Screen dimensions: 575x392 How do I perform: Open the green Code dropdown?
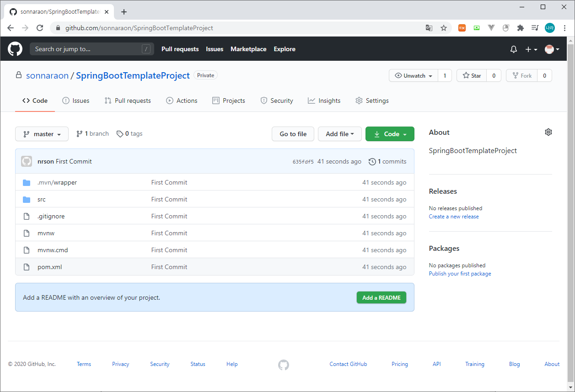pos(390,134)
